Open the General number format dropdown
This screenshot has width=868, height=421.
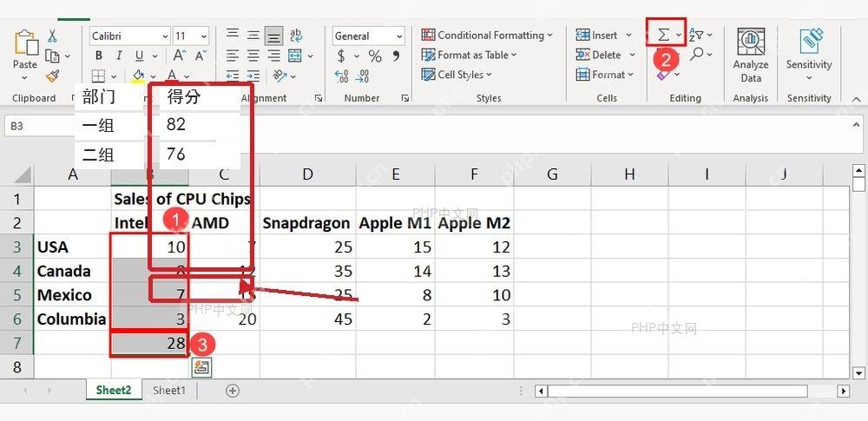tap(399, 36)
